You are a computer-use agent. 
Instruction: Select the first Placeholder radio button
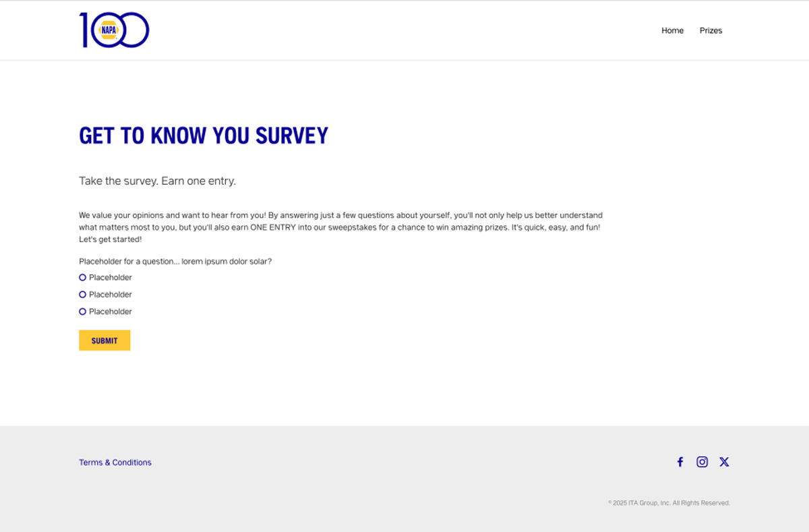tap(83, 278)
